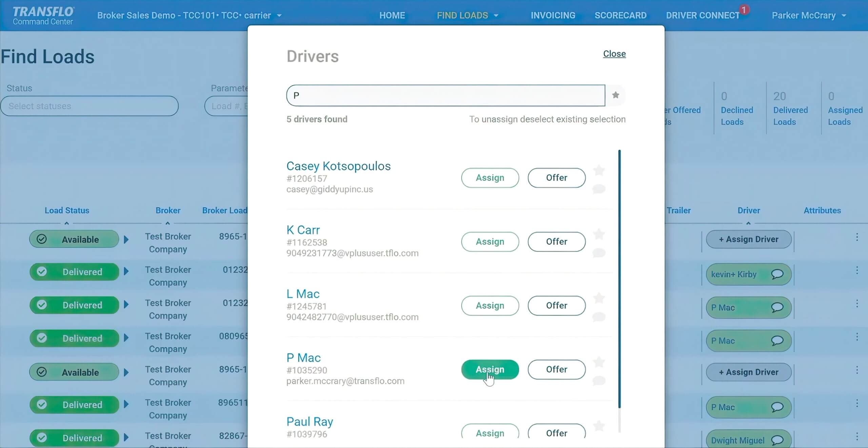The height and width of the screenshot is (448, 868).
Task: Offer load to Paul Ray
Action: (x=556, y=431)
